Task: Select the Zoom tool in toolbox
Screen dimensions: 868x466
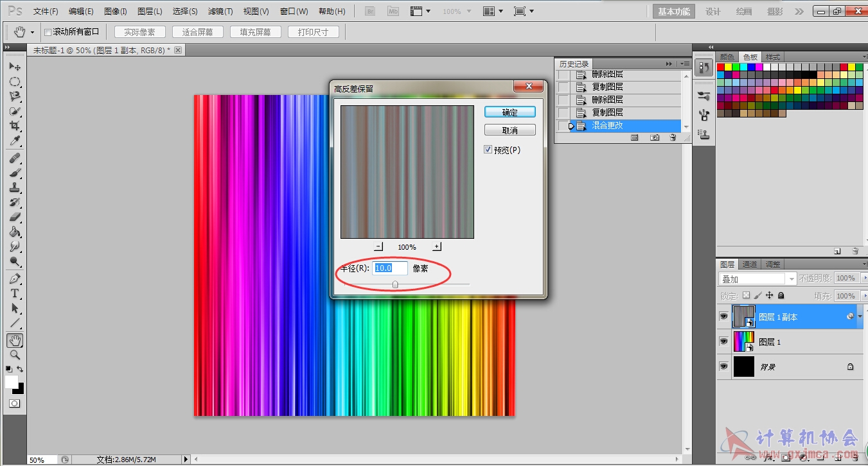Action: [15, 355]
